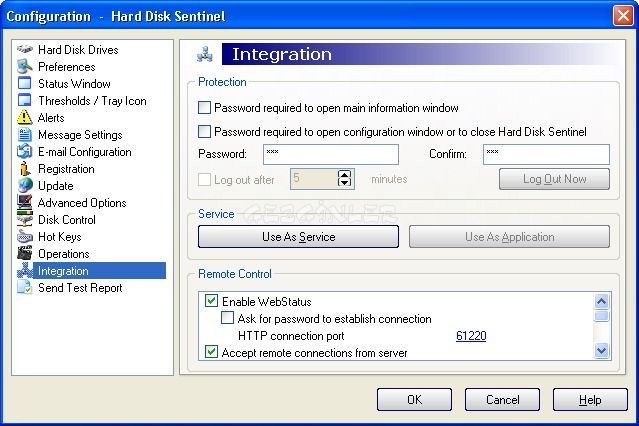Click the Update globe icon
639x426 pixels.
pyautogui.click(x=24, y=185)
